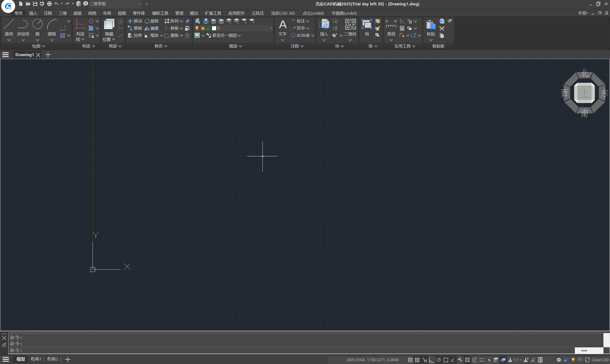This screenshot has height=364, width=610.
Task: Click the 上 face of the view cube
Action: pos(584,93)
